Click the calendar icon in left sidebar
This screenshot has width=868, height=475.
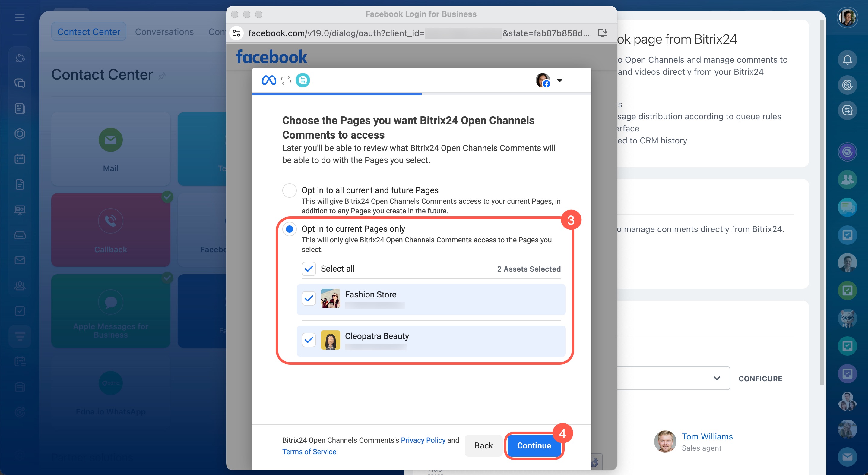click(20, 159)
